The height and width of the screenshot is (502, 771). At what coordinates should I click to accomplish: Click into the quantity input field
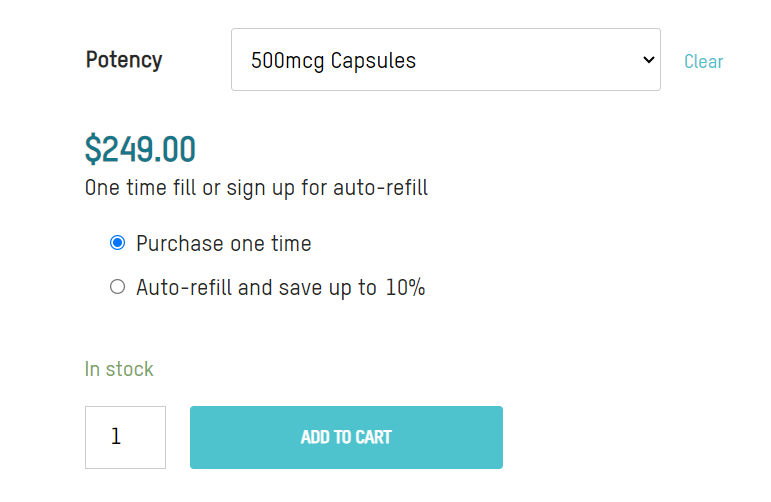125,437
